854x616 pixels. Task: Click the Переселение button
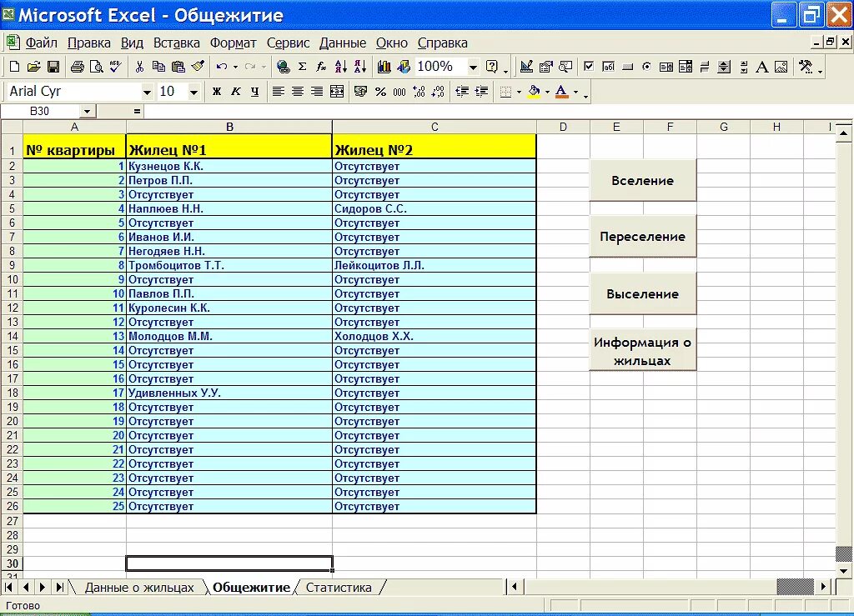pos(643,237)
